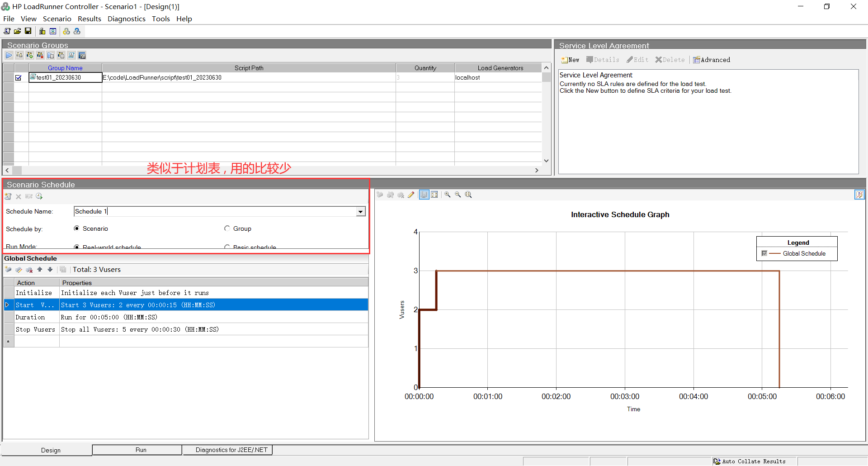Open the Help menu
868x466 pixels.
click(184, 19)
